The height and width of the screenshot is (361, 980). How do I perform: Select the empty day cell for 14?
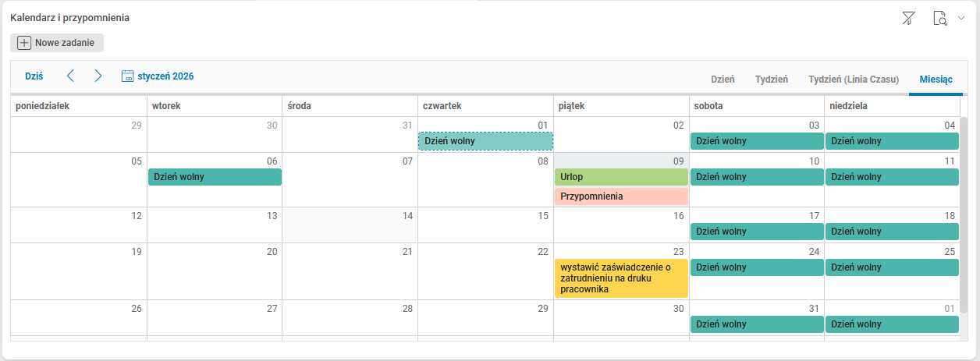[350, 229]
